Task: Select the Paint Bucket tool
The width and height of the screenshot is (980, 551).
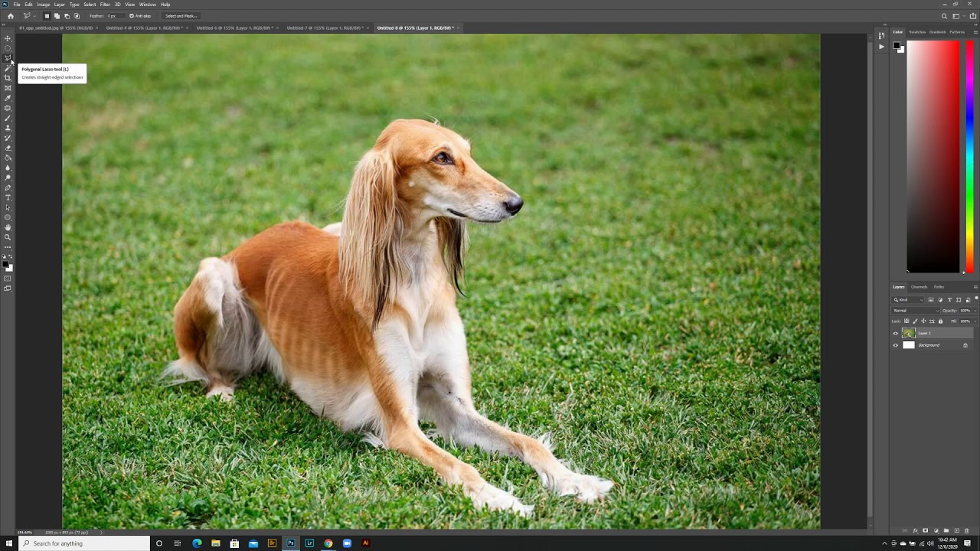Action: click(8, 158)
